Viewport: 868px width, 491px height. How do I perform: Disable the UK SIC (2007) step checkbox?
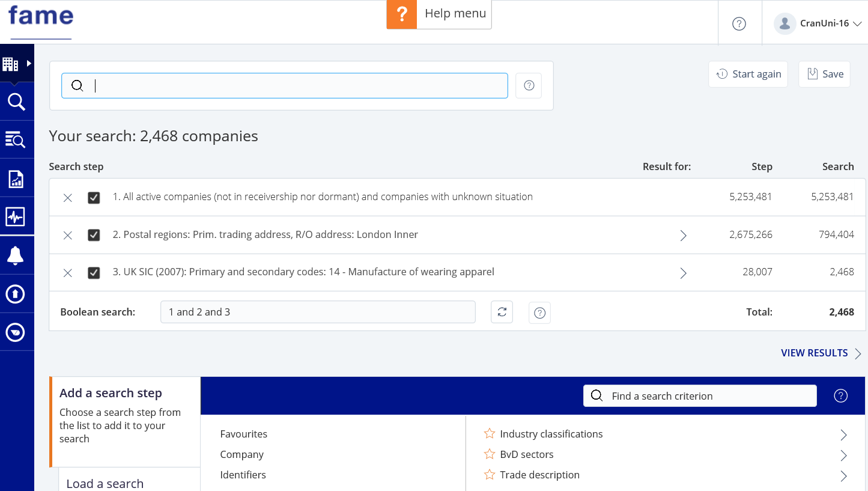pyautogui.click(x=94, y=273)
